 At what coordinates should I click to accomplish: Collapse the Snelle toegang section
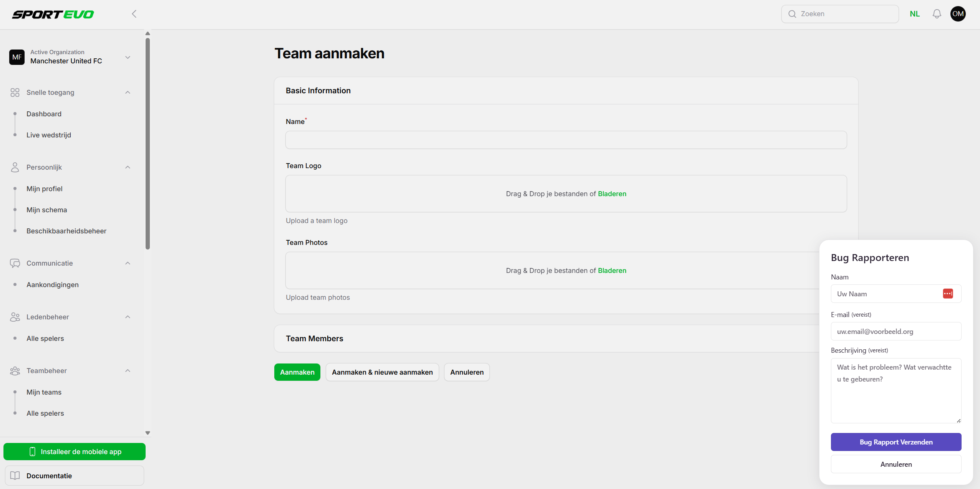(x=128, y=93)
